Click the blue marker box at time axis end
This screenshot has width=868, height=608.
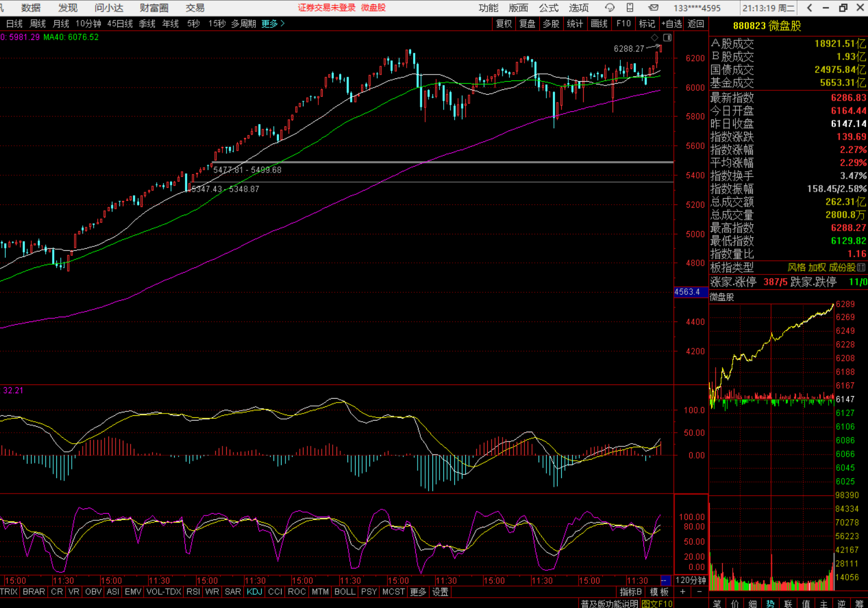click(x=664, y=580)
